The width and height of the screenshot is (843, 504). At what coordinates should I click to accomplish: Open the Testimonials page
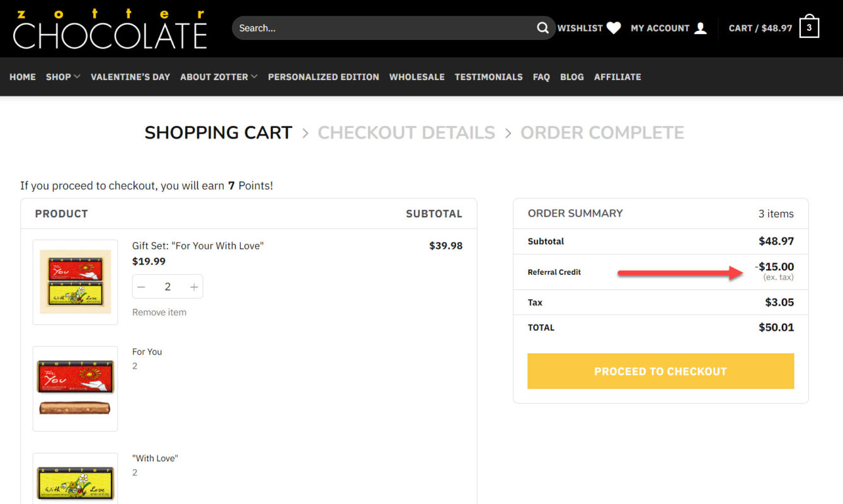(x=489, y=77)
